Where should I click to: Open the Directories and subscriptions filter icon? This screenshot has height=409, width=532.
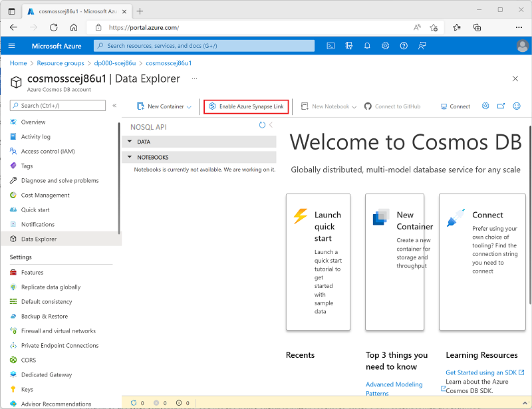348,46
